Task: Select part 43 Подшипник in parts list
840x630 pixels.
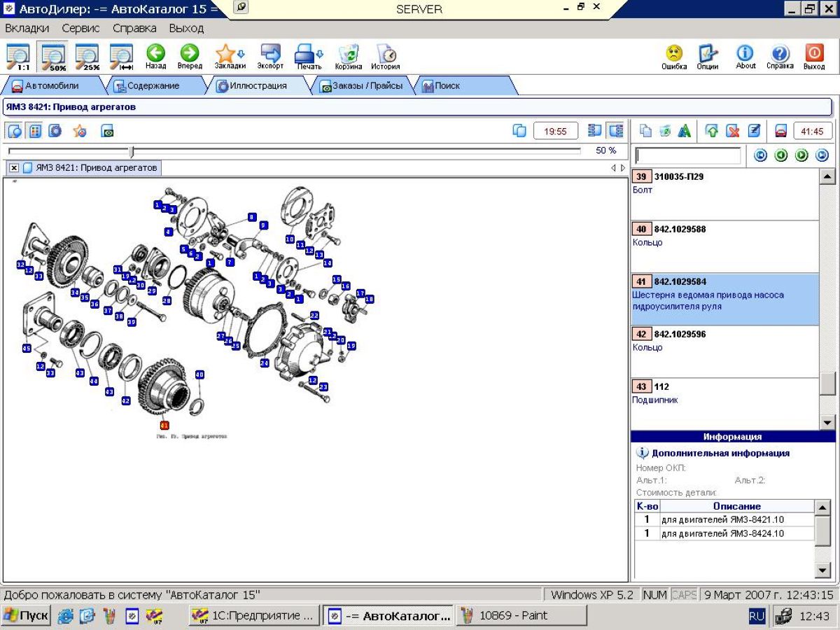Action: click(724, 404)
